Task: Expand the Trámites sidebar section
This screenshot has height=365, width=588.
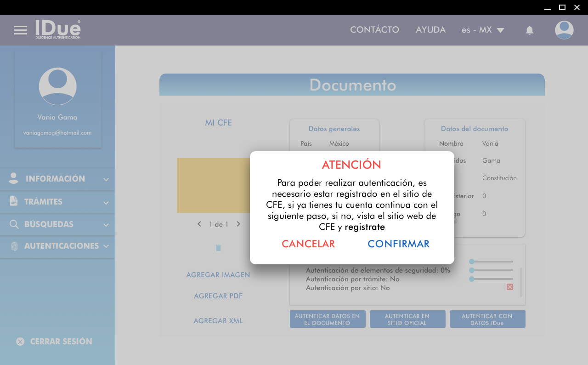Action: click(57, 202)
